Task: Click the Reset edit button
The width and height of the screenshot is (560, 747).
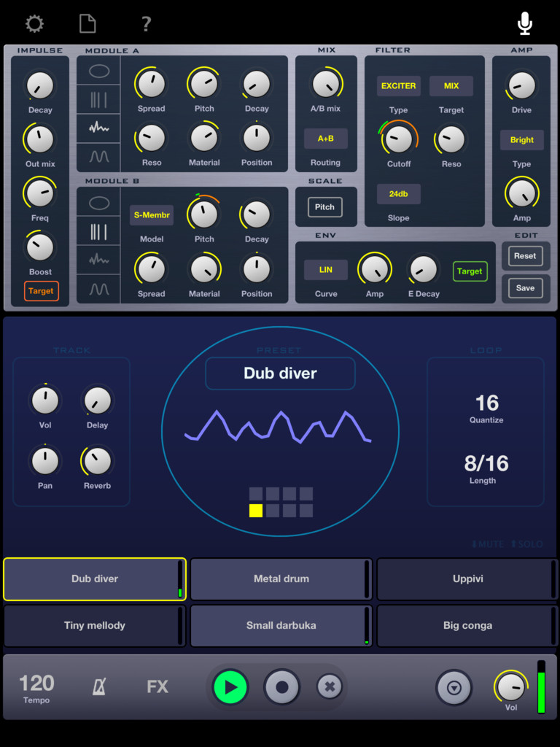Action: [x=525, y=256]
